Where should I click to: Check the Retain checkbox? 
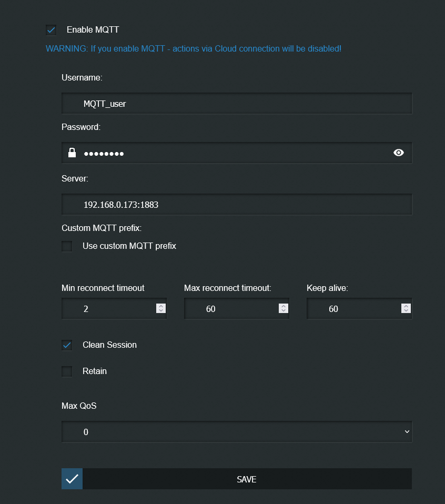point(67,371)
